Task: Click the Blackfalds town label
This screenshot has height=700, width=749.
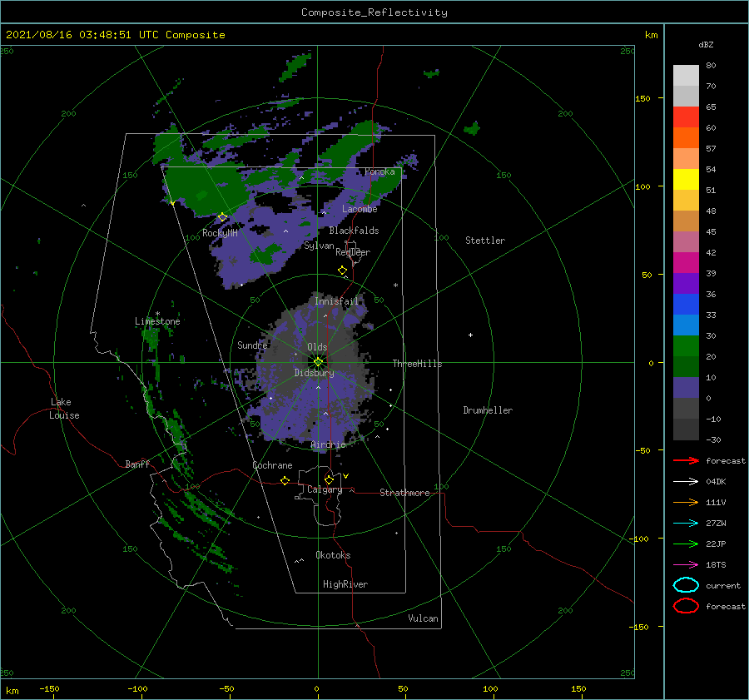Action: click(354, 231)
